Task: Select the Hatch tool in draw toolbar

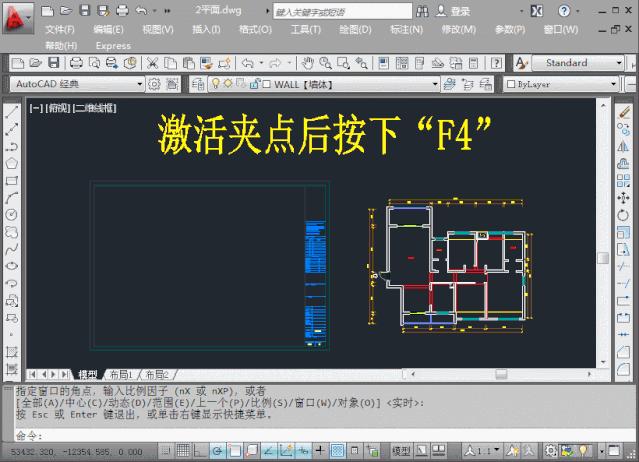Action: tap(11, 352)
